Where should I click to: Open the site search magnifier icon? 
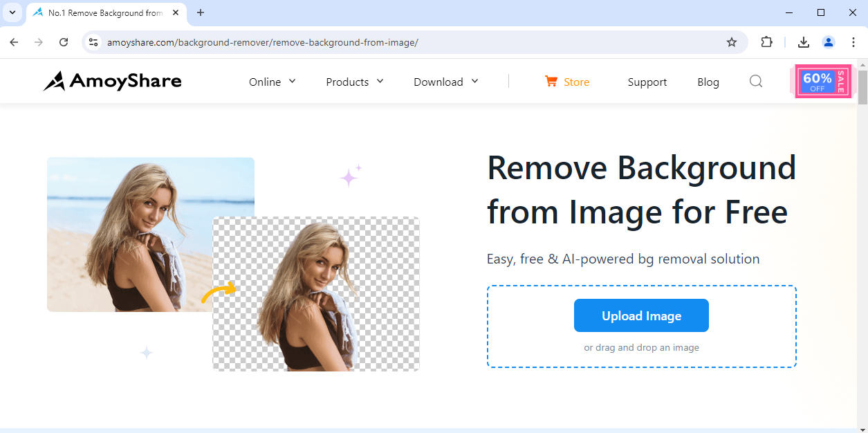coord(756,82)
